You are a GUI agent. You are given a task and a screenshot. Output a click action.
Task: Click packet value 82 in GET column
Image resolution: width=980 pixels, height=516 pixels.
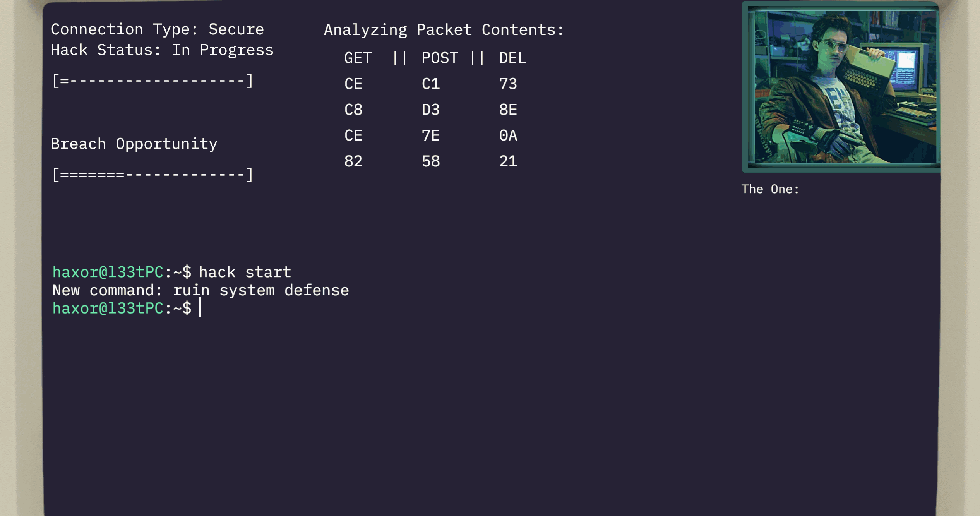[x=353, y=161]
